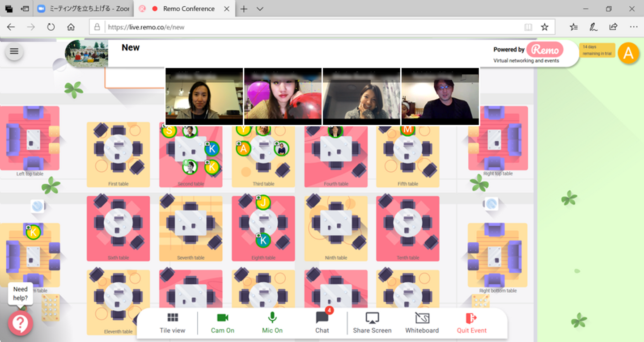Share this page from the browser toolbar

coord(614,27)
